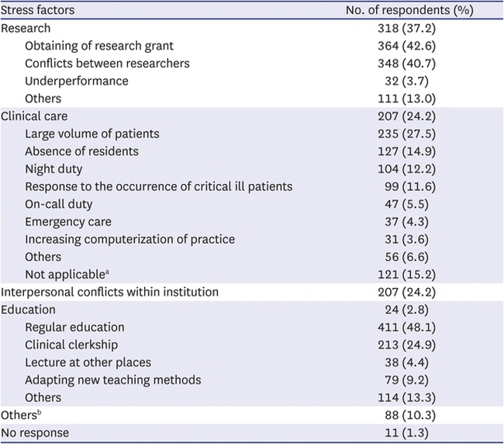Select 'Obtaining of research grant' text
This screenshot has width=504, height=444.
99,46
